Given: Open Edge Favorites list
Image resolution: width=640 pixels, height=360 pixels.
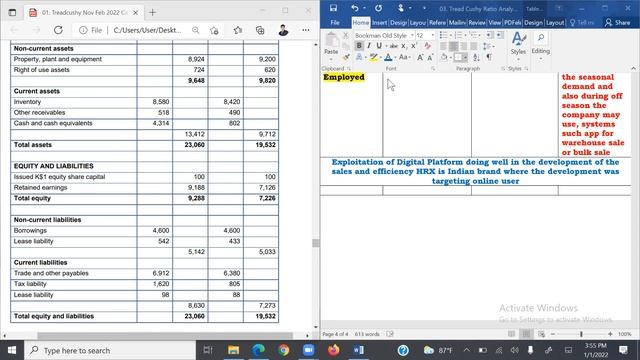Looking at the screenshot, I should (x=238, y=30).
